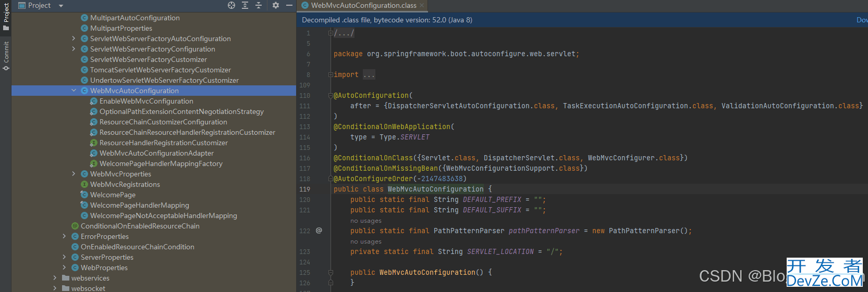The height and width of the screenshot is (292, 868).
Task: Collapse the WebMvcAutoConfiguration node
Action: click(x=74, y=91)
